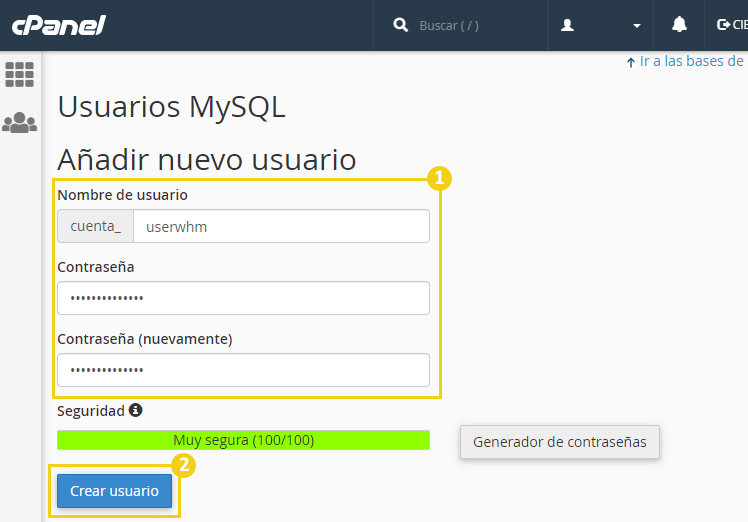748x522 pixels.
Task: Open the user account icon menu
Action: (567, 25)
